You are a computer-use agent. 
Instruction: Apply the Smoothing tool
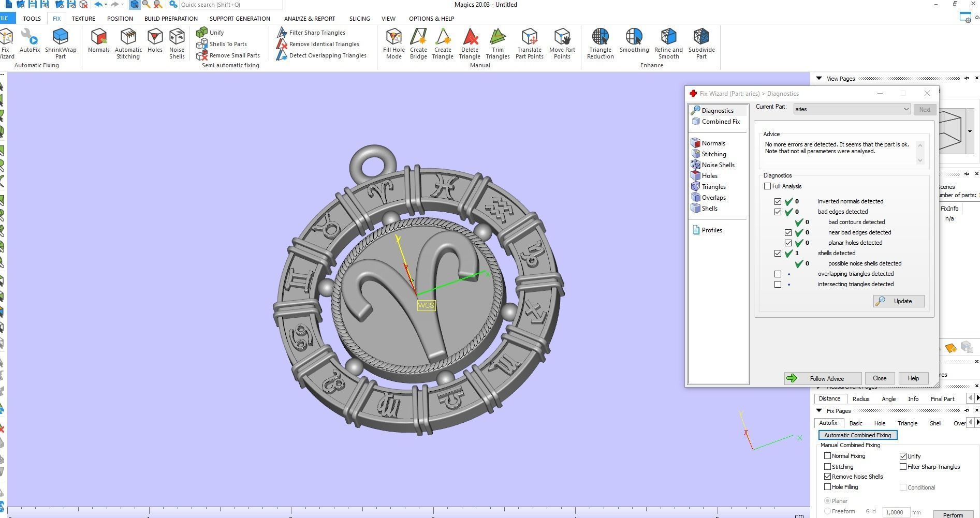click(634, 41)
